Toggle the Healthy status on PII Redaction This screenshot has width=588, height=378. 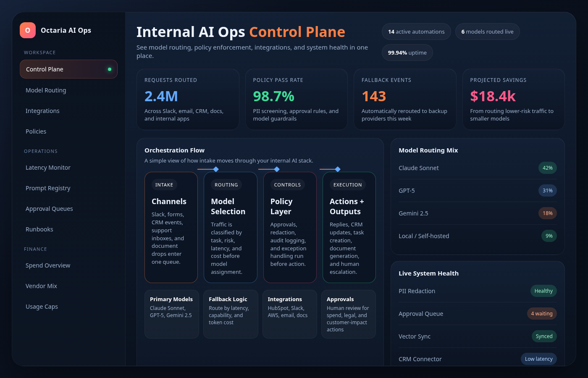click(543, 291)
